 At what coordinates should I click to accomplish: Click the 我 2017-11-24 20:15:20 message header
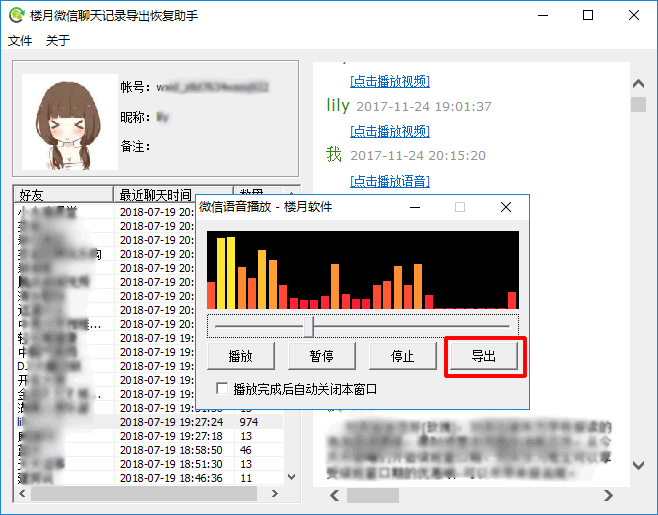406,155
